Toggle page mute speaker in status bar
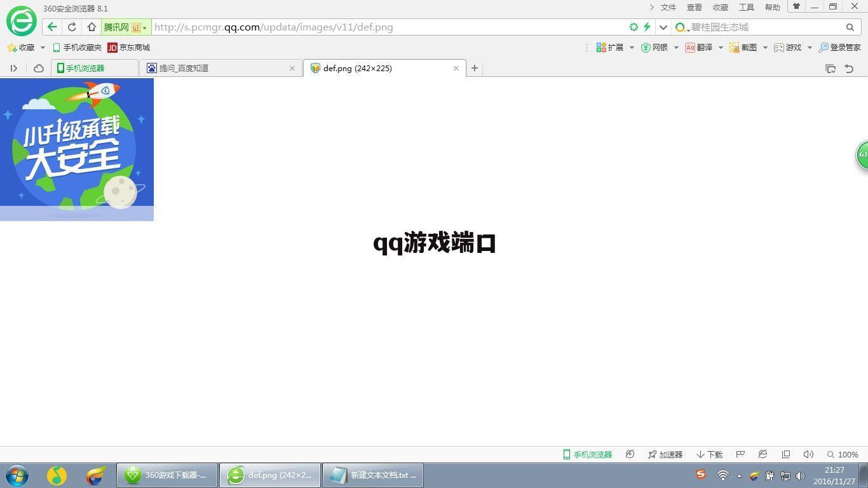Viewport: 868px width, 488px height. (x=808, y=454)
